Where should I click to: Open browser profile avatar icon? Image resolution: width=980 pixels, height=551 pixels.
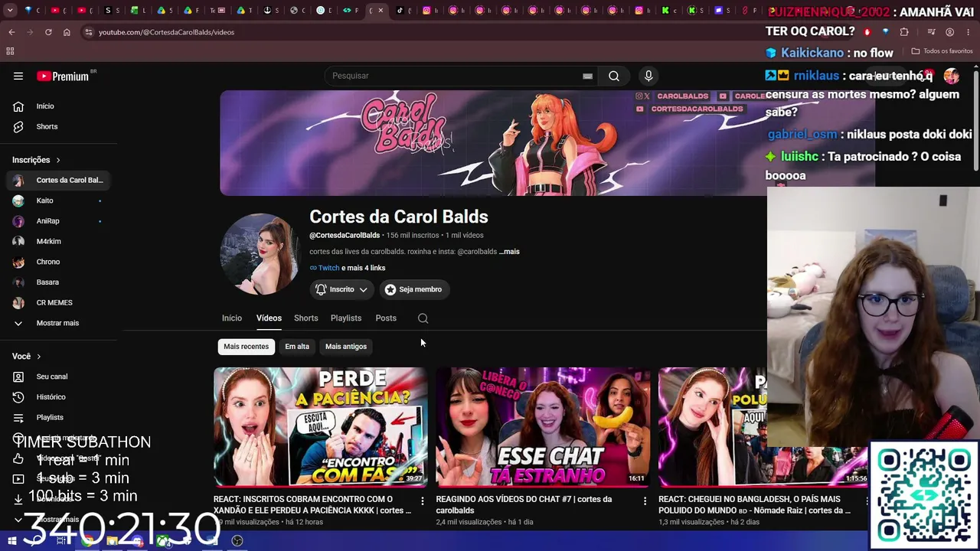coord(949,32)
